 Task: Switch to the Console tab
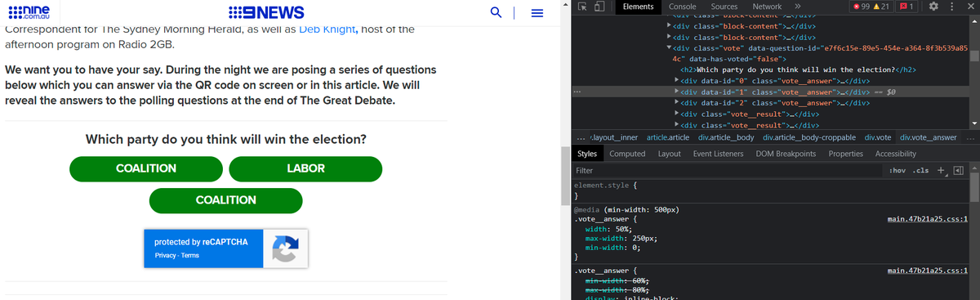tap(682, 7)
